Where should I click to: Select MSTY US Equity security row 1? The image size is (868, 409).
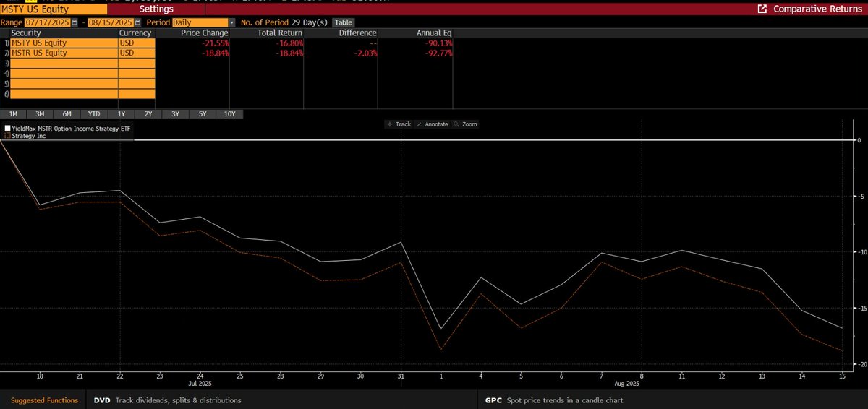64,43
